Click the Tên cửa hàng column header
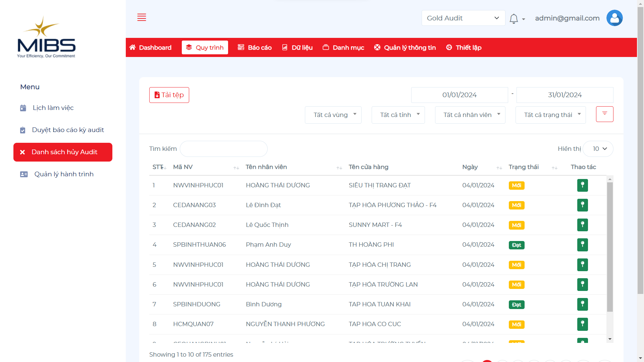Image resolution: width=644 pixels, height=362 pixels. click(x=369, y=167)
